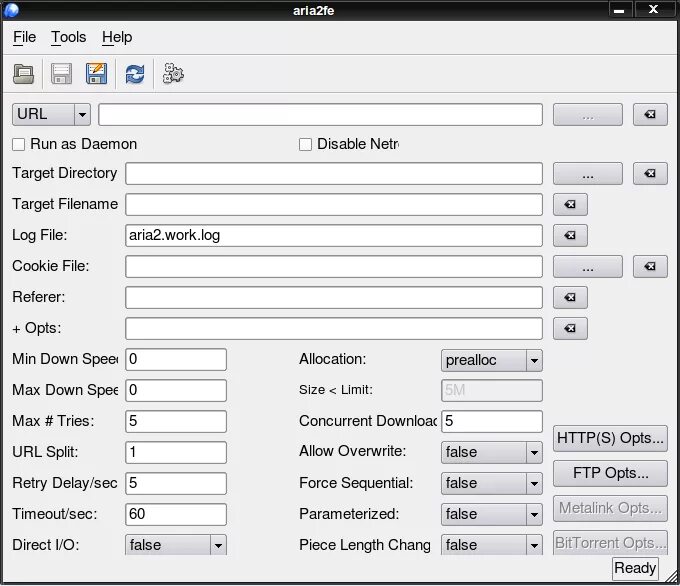Clear the + Opts field with its erase icon

tap(570, 328)
